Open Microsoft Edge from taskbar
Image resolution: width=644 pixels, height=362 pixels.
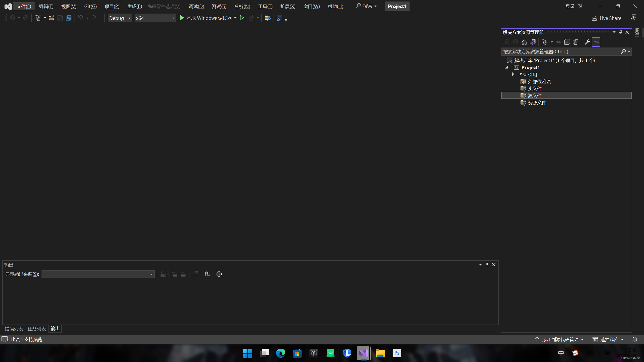(281, 353)
